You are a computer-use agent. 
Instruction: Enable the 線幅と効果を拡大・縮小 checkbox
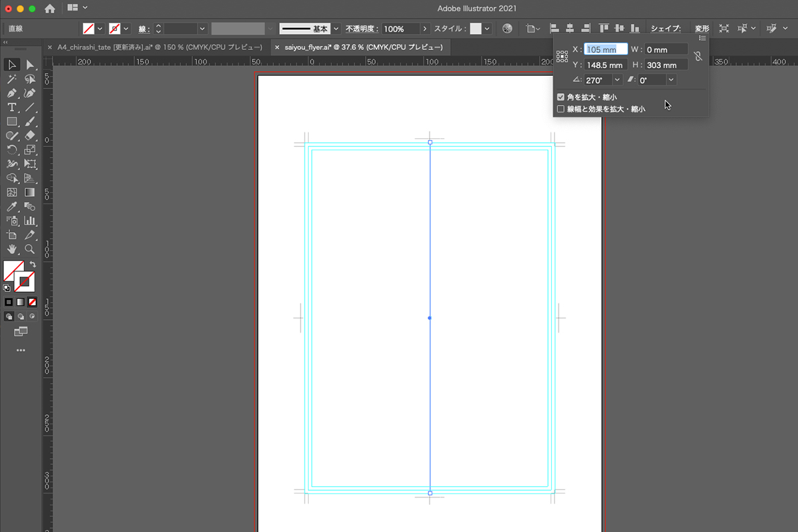pos(561,108)
